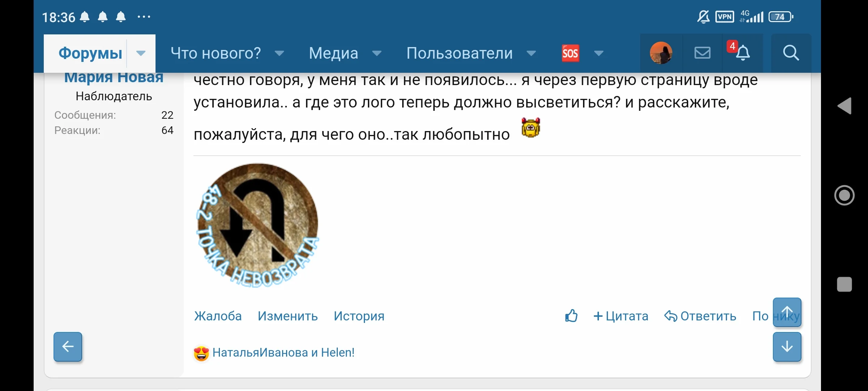The image size is (868, 391).
Task: Open notifications via bell icon with badge 4
Action: 743,53
